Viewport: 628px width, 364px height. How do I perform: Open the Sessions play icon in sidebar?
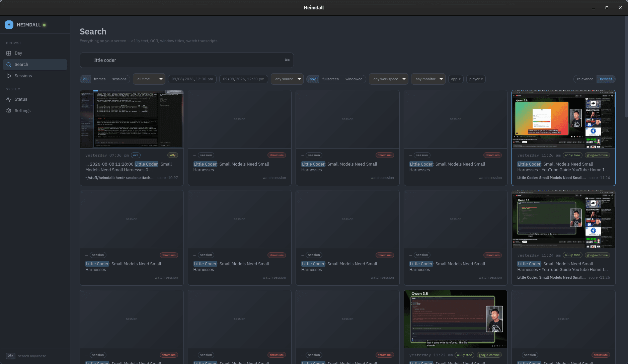tap(9, 76)
